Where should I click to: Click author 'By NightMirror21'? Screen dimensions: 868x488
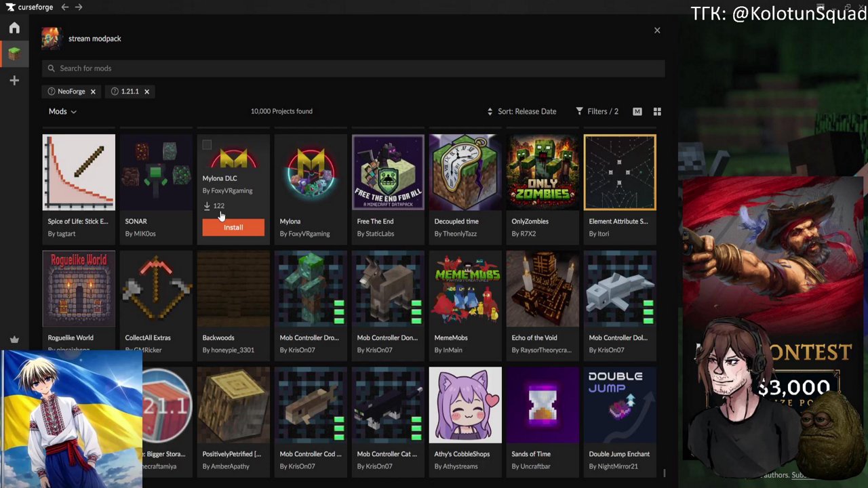(x=614, y=466)
